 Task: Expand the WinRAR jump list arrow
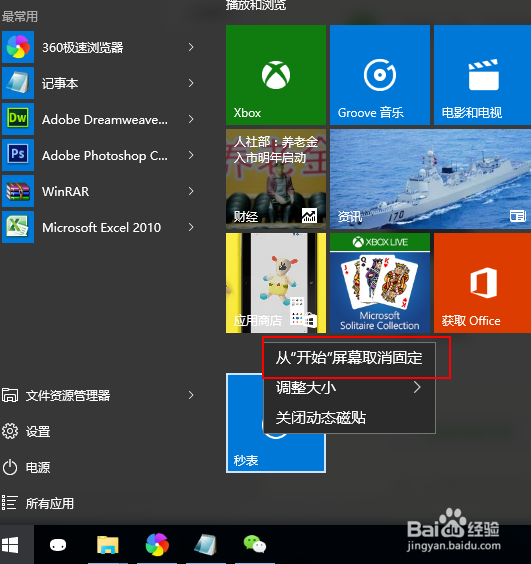191,191
